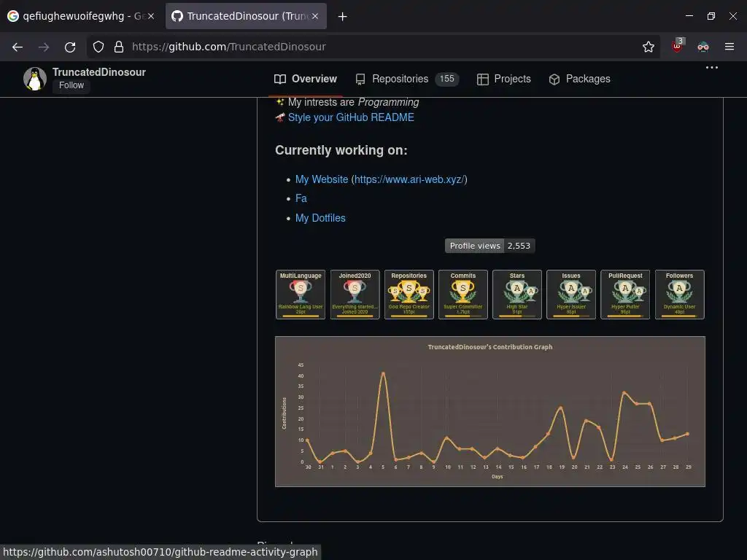Open the uBlock Origin extension icon
Viewport: 747px width, 560px height.
click(678, 46)
